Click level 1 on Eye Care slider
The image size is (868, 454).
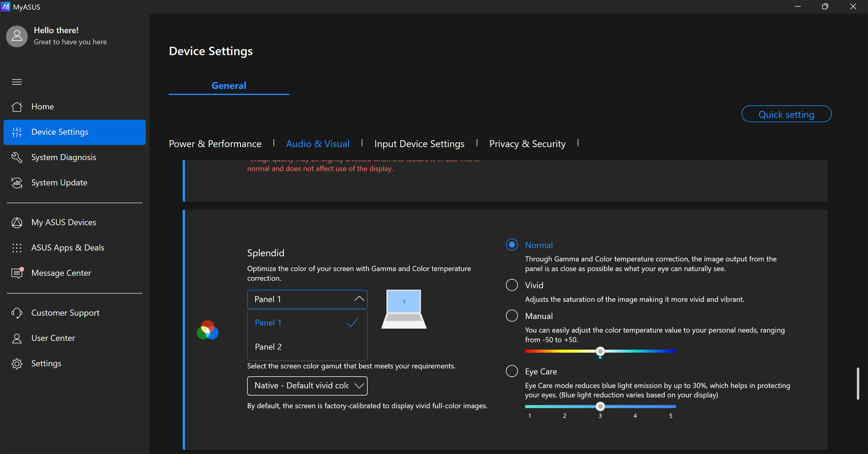point(530,416)
